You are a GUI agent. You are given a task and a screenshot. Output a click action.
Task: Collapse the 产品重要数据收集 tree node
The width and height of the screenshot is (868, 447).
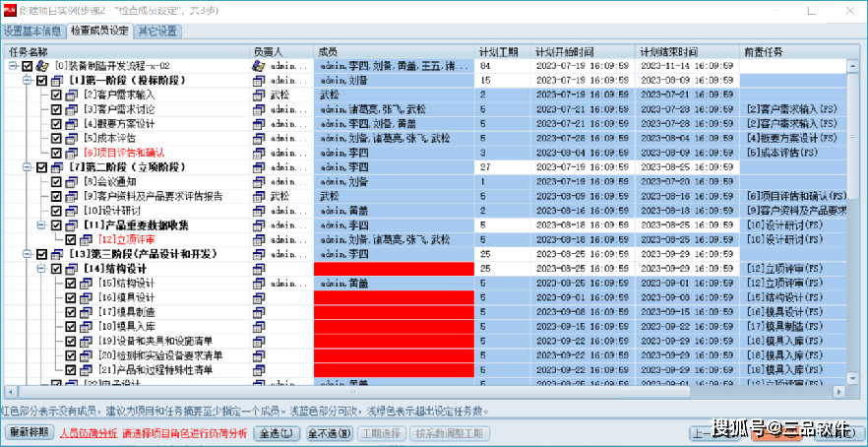point(41,225)
